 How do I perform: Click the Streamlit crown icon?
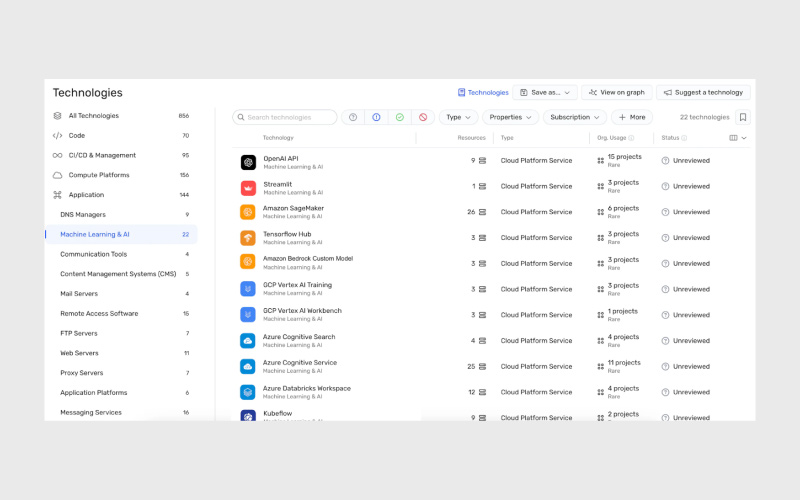click(x=248, y=187)
